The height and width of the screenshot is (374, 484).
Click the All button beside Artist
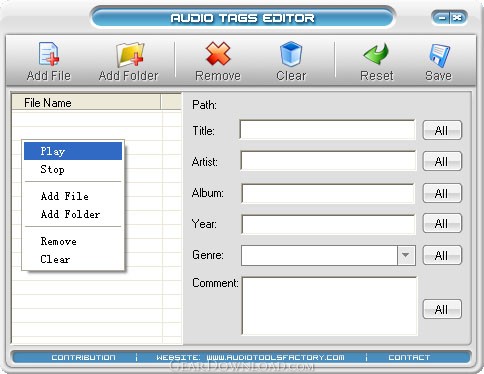442,161
